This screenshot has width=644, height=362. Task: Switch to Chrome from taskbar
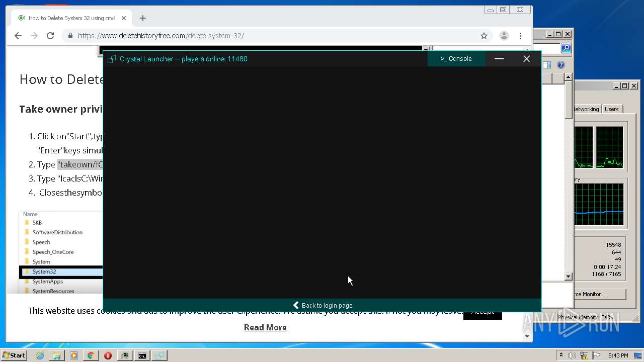coord(91,355)
